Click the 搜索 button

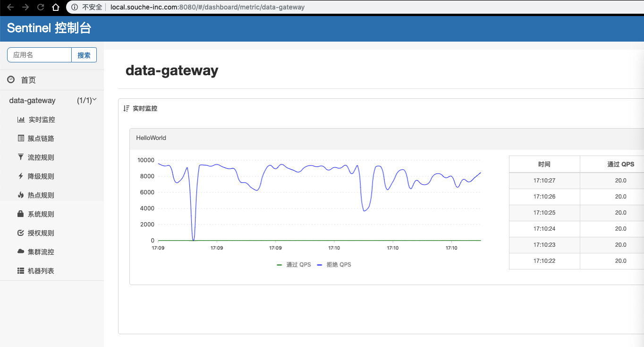84,55
